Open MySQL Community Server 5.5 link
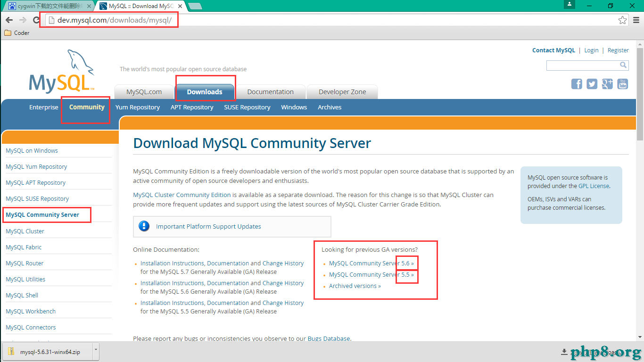Screen dimensions: 644x362 click(x=372, y=275)
